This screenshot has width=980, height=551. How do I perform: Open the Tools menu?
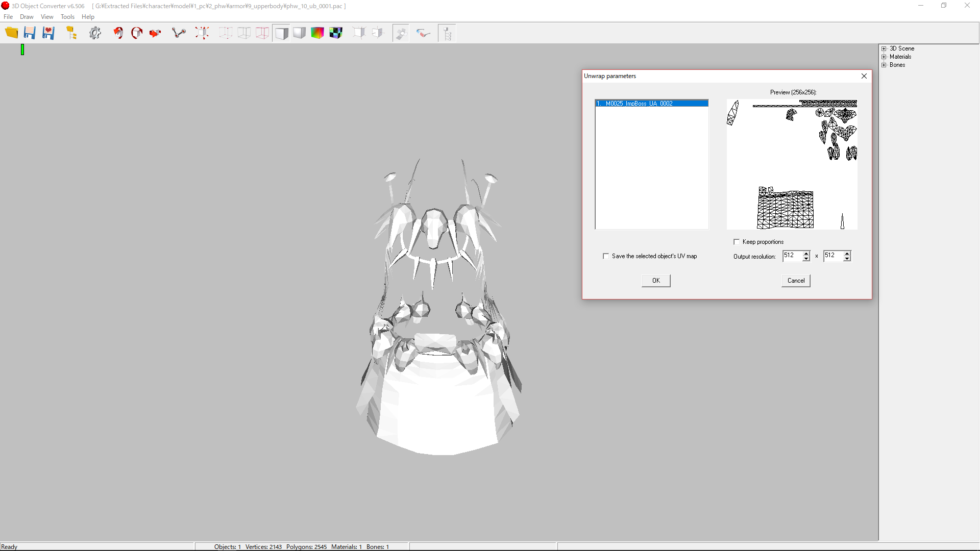(67, 17)
